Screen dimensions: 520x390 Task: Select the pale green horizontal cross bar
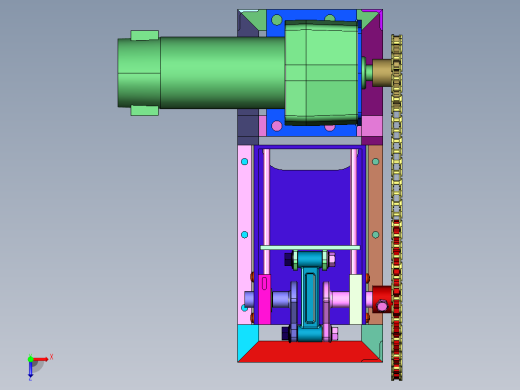[310, 248]
